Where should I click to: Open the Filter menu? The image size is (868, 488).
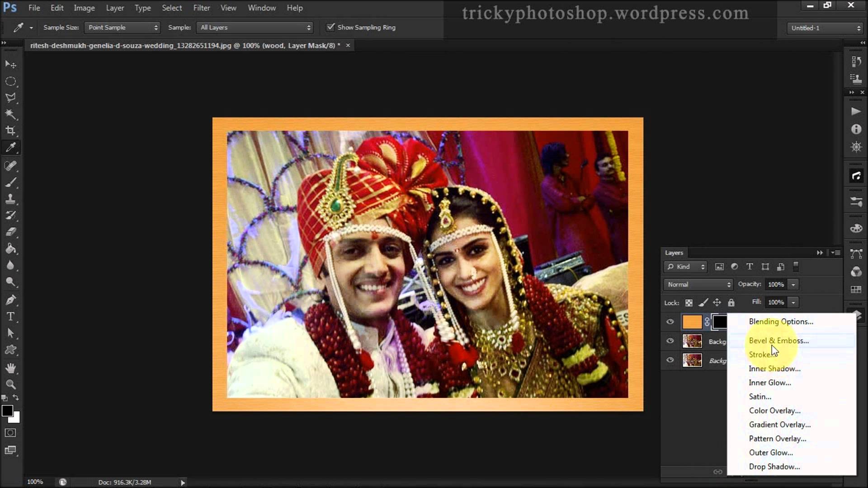202,8
